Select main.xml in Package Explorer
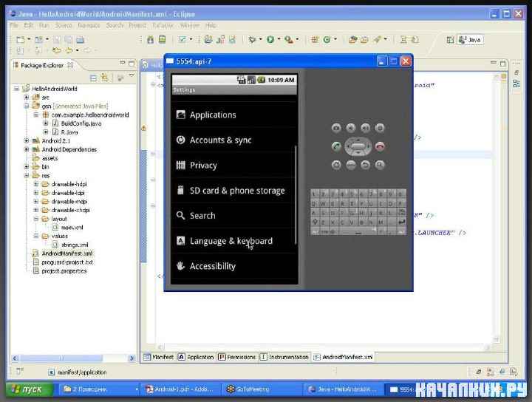This screenshot has height=402, width=532. coord(72,228)
